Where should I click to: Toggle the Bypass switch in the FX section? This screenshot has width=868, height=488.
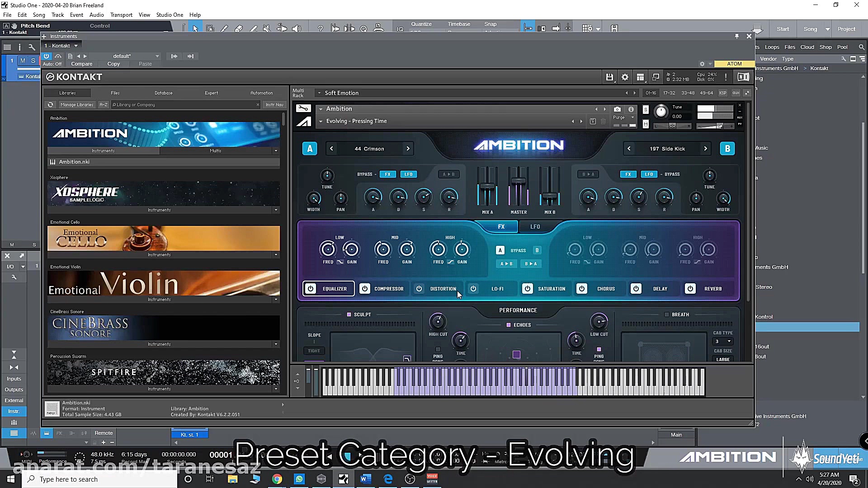coord(518,250)
